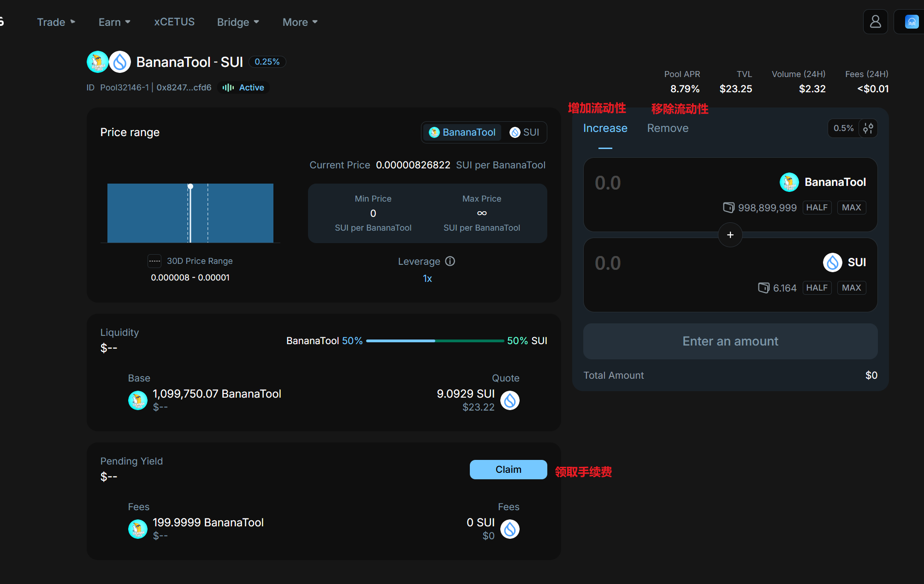Open slippage settings sliders icon

[868, 128]
